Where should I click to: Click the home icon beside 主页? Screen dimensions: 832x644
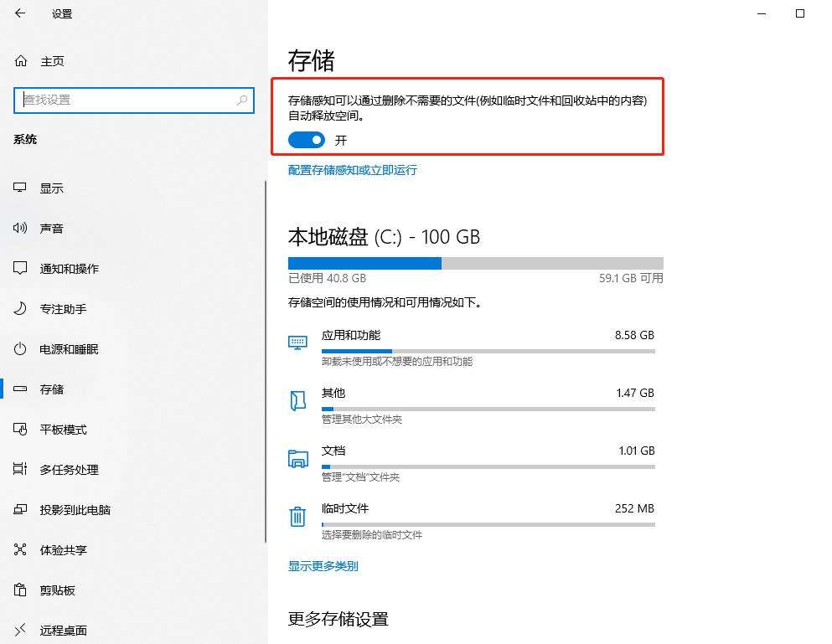21,61
